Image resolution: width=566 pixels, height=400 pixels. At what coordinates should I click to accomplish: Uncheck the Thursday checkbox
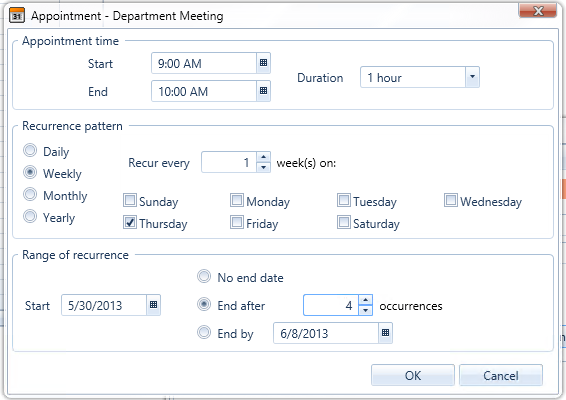coord(130,222)
